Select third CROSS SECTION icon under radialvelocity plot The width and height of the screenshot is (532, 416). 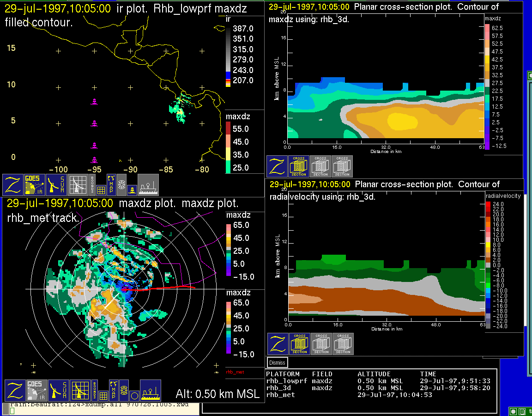pyautogui.click(x=343, y=344)
